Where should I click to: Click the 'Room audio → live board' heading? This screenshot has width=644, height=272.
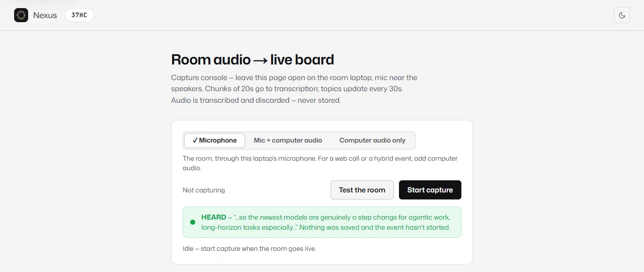(x=253, y=59)
